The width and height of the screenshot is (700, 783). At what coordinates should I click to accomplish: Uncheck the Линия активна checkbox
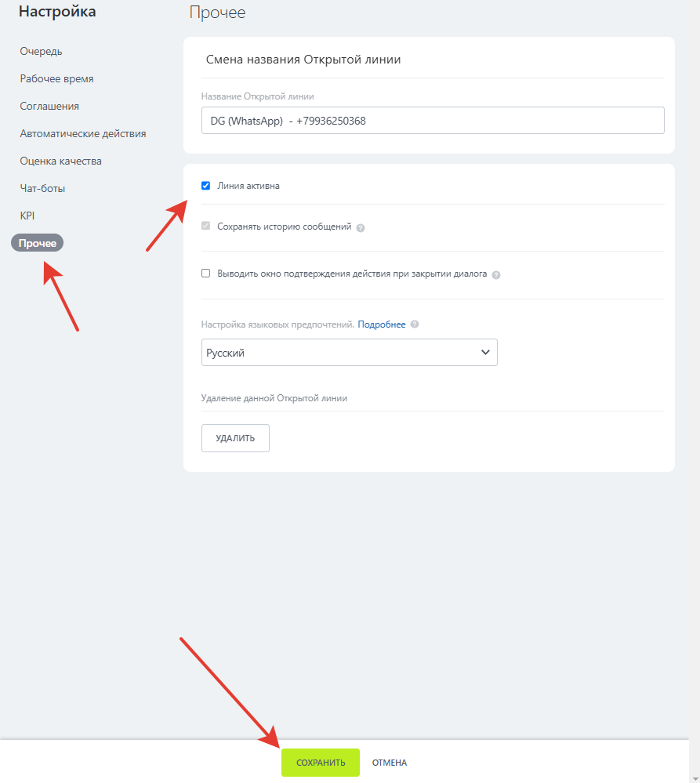pos(205,186)
